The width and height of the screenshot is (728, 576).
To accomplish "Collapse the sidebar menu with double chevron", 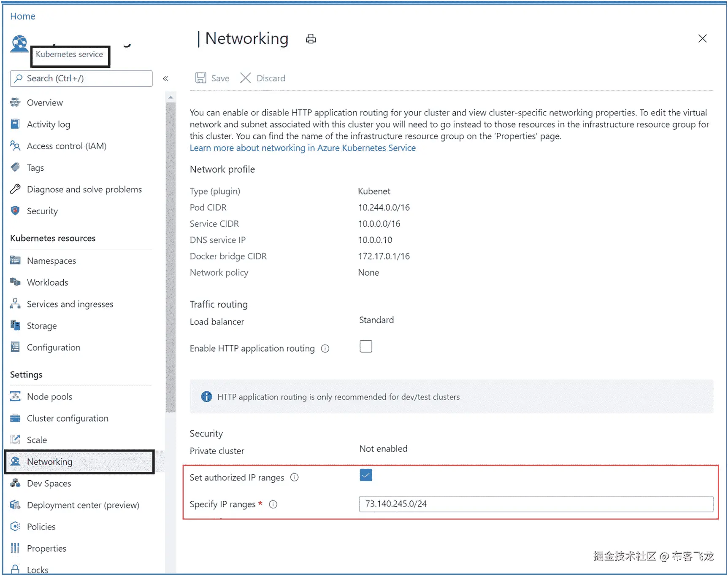I will click(166, 78).
